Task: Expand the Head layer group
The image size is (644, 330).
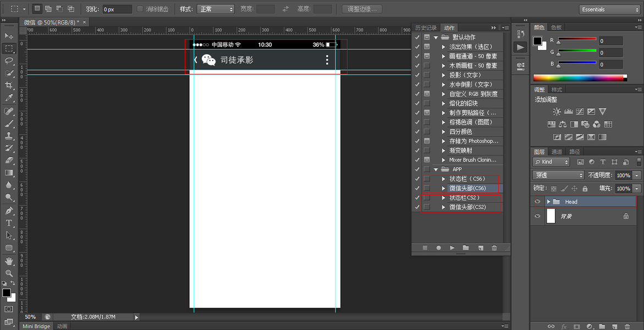Action: [548, 202]
